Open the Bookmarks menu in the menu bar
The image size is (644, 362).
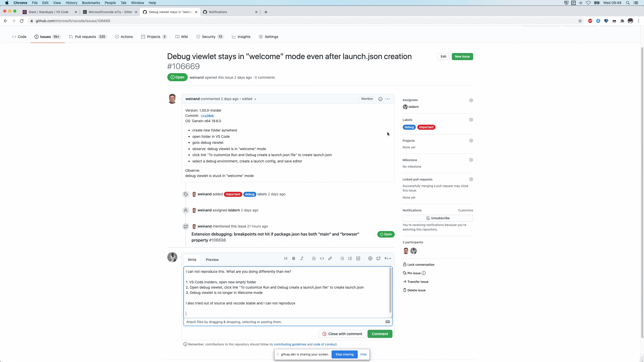[91, 3]
